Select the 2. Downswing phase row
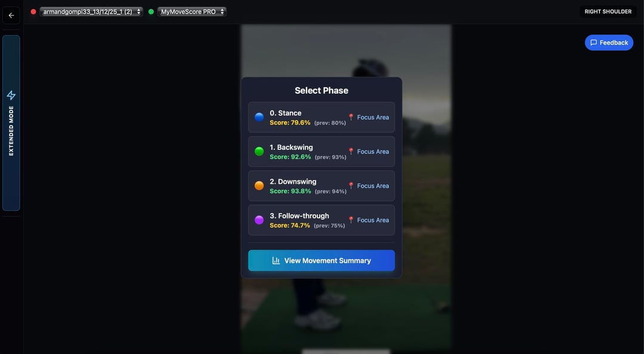The height and width of the screenshot is (354, 644). click(321, 186)
